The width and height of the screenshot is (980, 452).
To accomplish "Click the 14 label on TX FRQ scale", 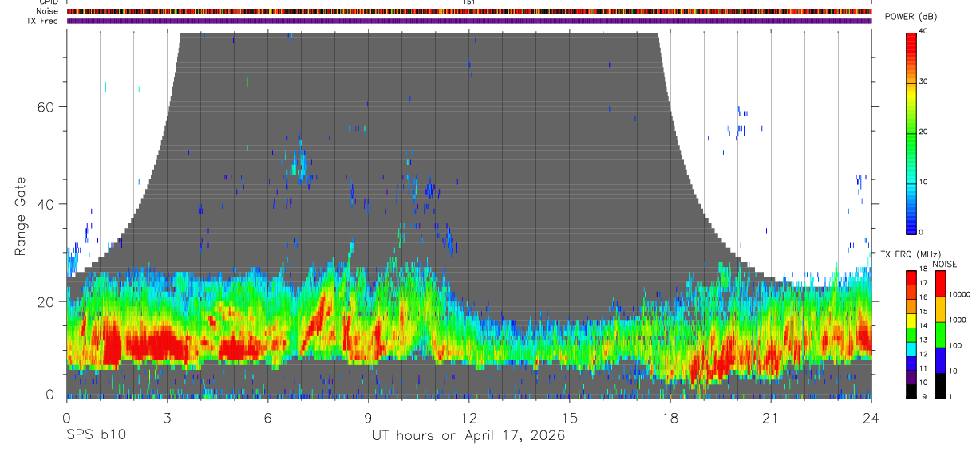I will (923, 325).
